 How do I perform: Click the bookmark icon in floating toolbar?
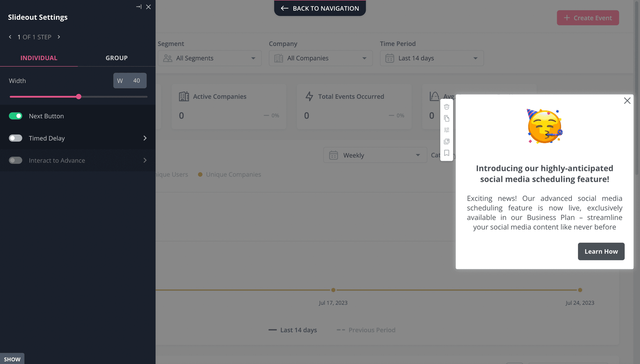(x=446, y=153)
